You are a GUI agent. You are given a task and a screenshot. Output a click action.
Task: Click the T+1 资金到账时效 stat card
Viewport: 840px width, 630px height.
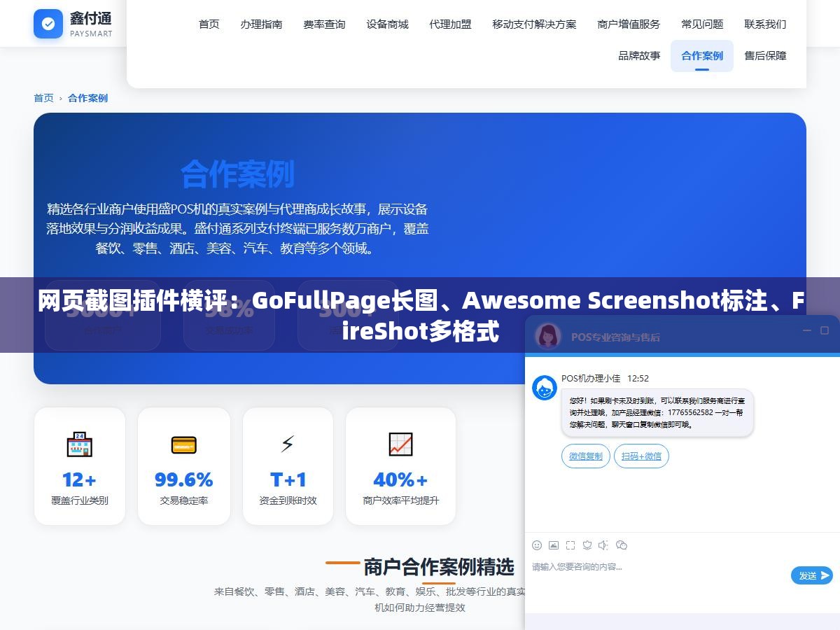click(x=288, y=466)
